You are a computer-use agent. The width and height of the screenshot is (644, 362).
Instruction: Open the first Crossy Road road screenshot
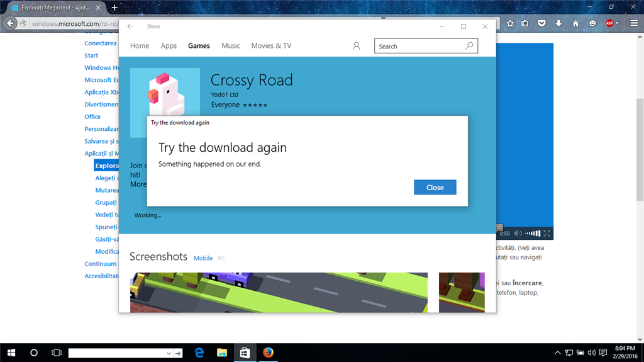279,292
